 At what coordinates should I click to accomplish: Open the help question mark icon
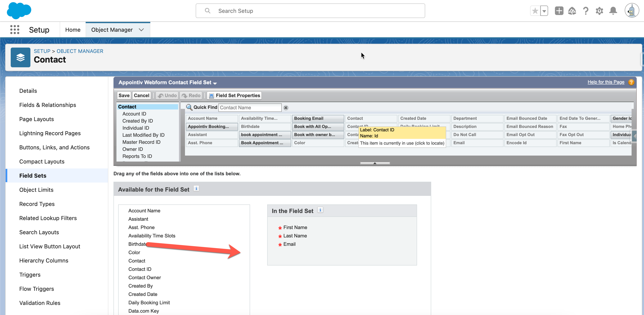click(586, 11)
